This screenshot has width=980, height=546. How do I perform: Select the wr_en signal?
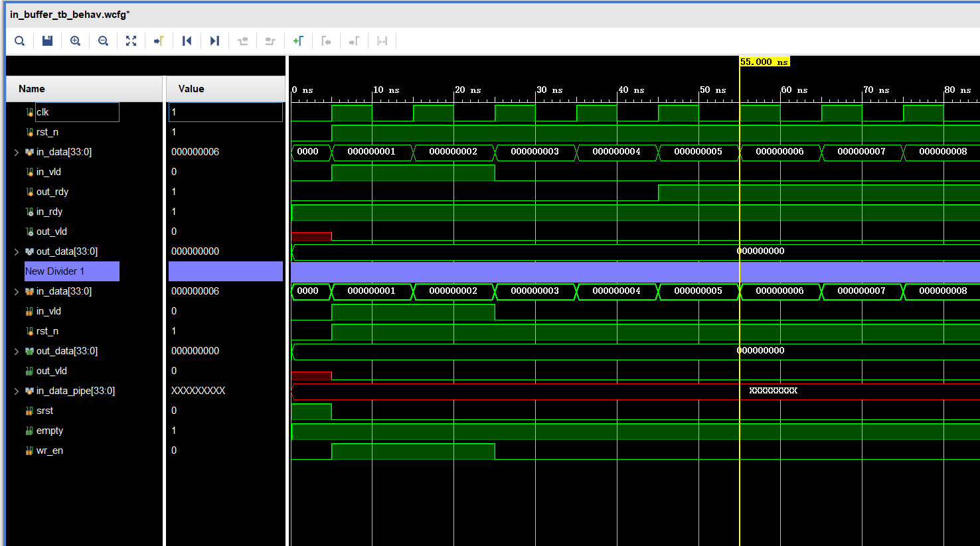coord(50,450)
